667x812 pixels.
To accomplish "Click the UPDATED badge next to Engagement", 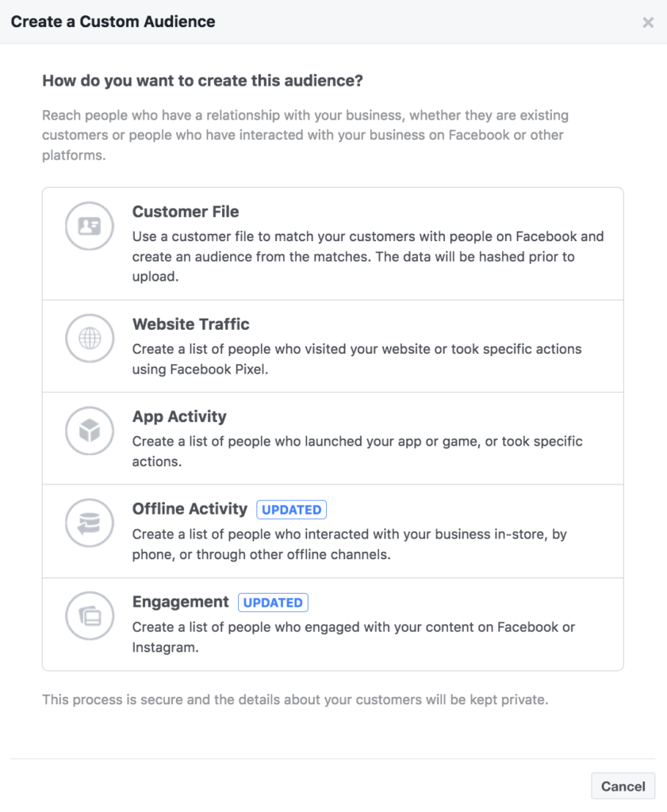I will [x=273, y=603].
